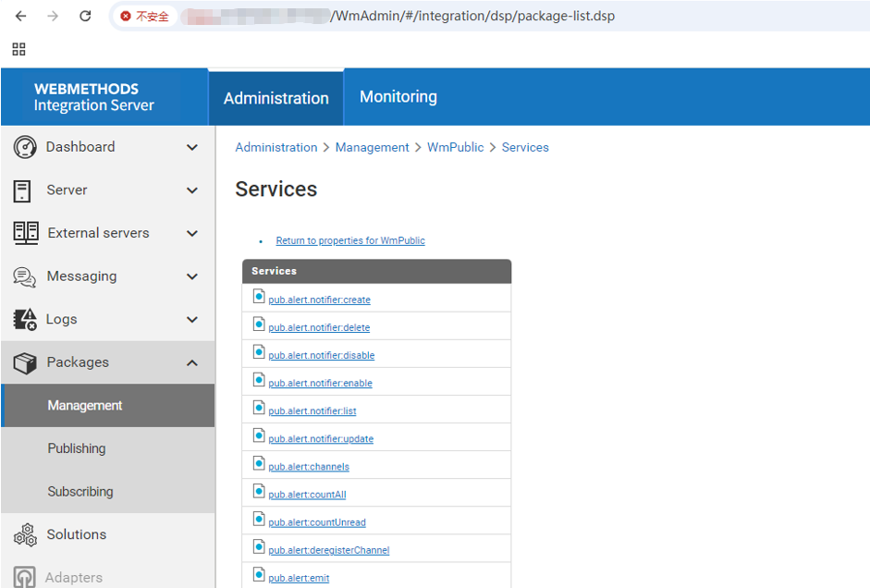Expand the Logs menu chevron
The height and width of the screenshot is (588, 870).
pos(192,320)
